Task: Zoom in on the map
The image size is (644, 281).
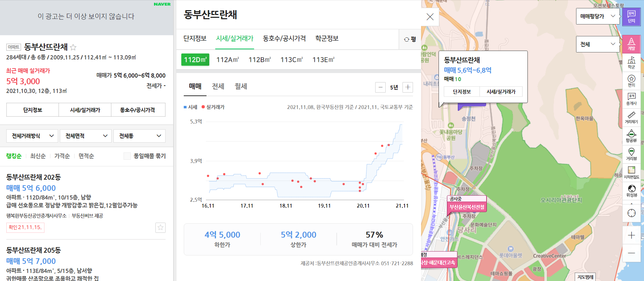Action: click(631, 235)
